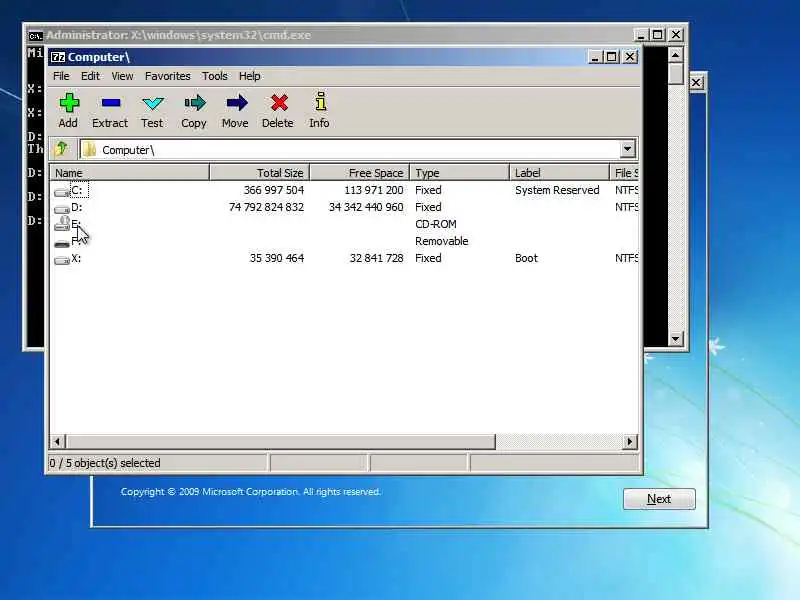Click the cmd window vertical scroll thumb
Image resolution: width=800 pixels, height=600 pixels.
[x=676, y=74]
